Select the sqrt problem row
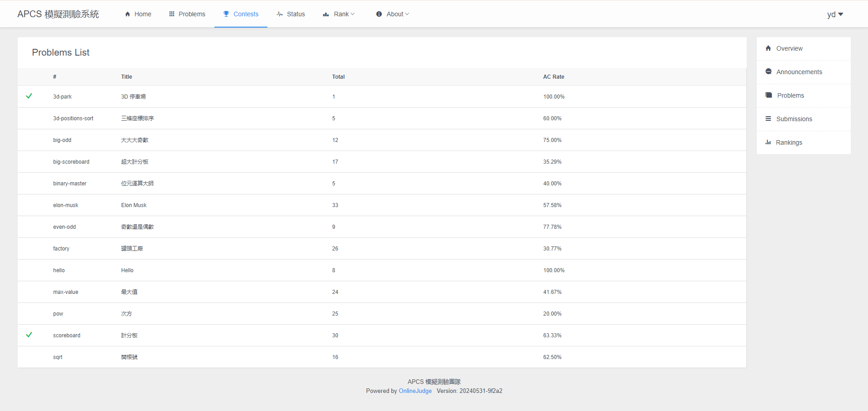The image size is (868, 411). pyautogui.click(x=58, y=357)
